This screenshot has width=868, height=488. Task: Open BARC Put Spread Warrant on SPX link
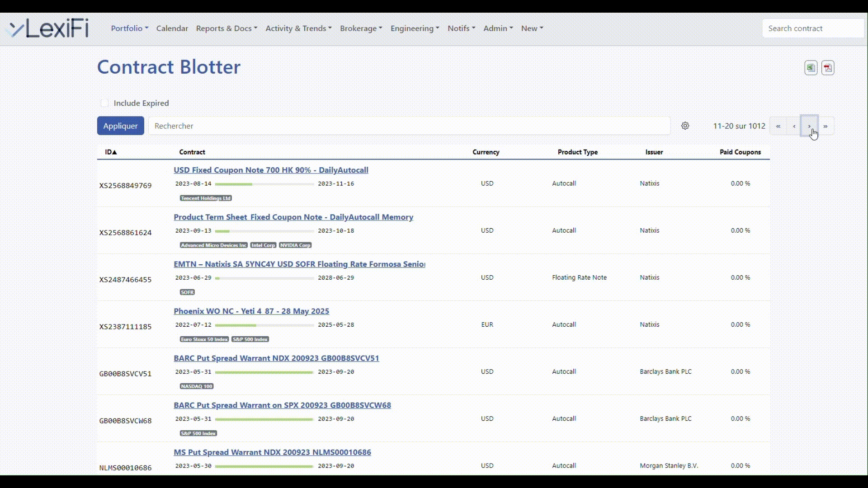point(282,405)
